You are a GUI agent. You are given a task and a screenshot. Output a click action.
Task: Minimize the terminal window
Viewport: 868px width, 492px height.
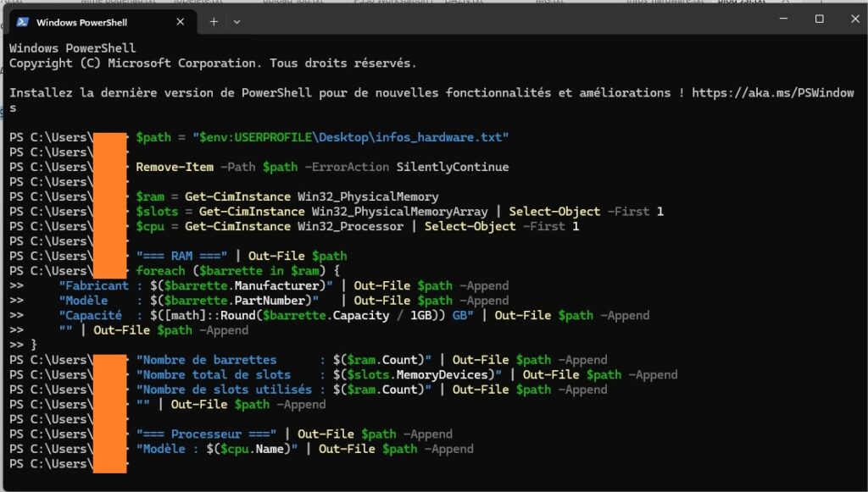pyautogui.click(x=783, y=19)
